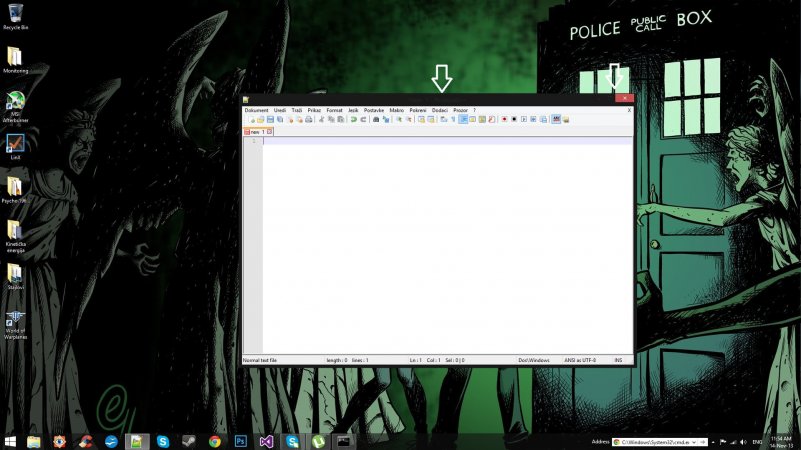Image resolution: width=801 pixels, height=450 pixels.
Task: Open Visual Studio from the taskbar
Action: pyautogui.click(x=266, y=441)
